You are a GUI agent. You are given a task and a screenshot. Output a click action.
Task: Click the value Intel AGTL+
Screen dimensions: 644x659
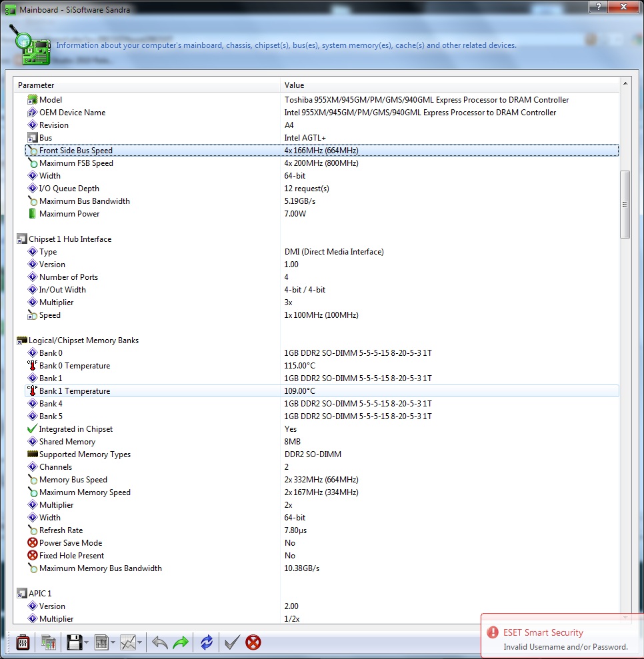tap(305, 138)
